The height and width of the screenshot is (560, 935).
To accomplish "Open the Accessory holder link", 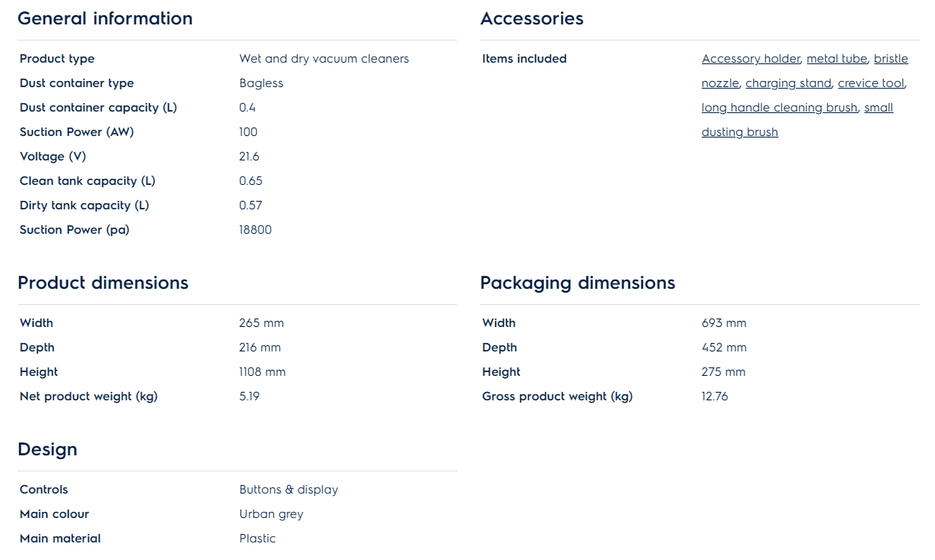I will click(x=750, y=59).
